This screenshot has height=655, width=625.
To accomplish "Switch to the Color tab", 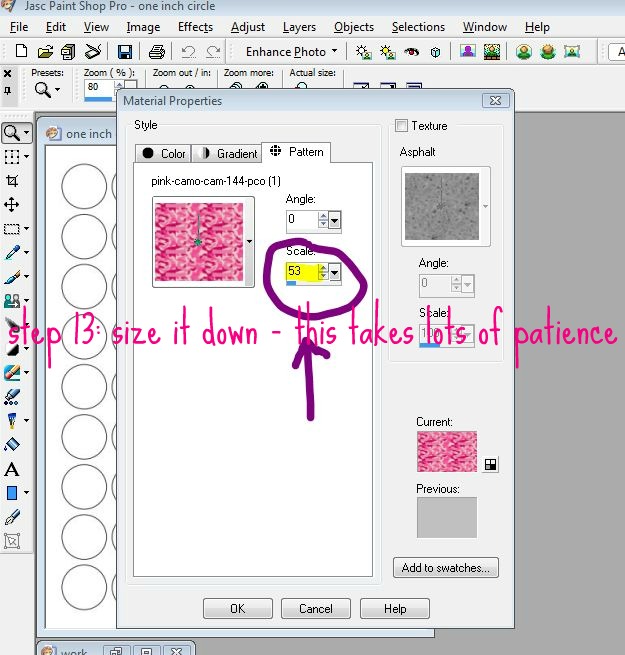I will pyautogui.click(x=163, y=153).
